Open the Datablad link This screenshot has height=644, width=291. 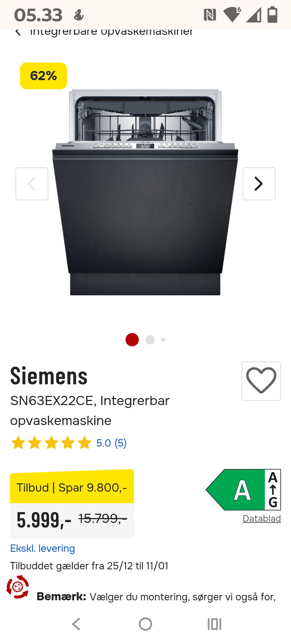[x=262, y=518]
